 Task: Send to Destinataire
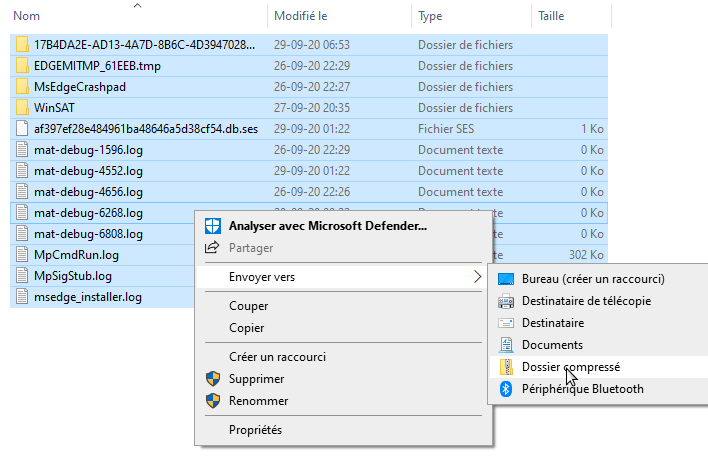point(599,323)
